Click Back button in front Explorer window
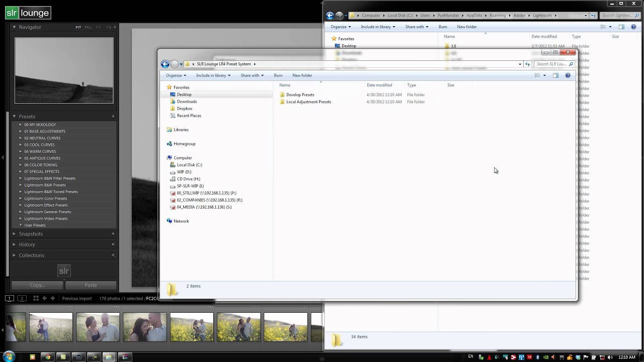The image size is (644, 362). pyautogui.click(x=165, y=64)
